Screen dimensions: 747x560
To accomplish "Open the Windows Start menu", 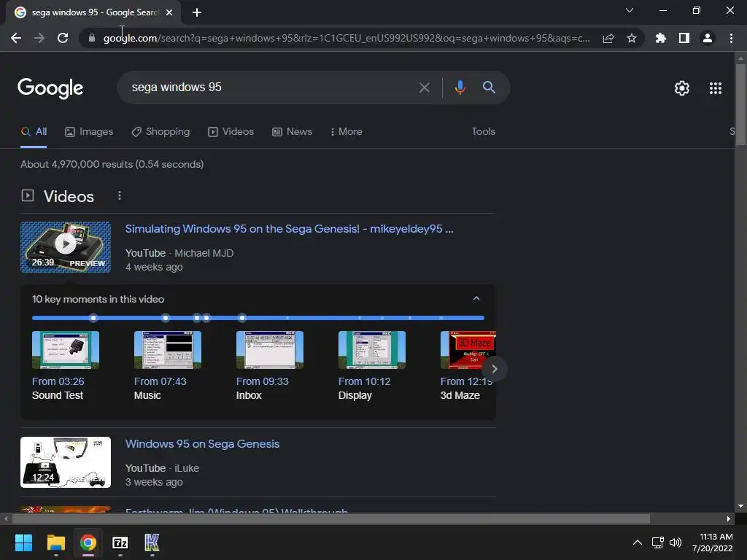I will pyautogui.click(x=23, y=542).
